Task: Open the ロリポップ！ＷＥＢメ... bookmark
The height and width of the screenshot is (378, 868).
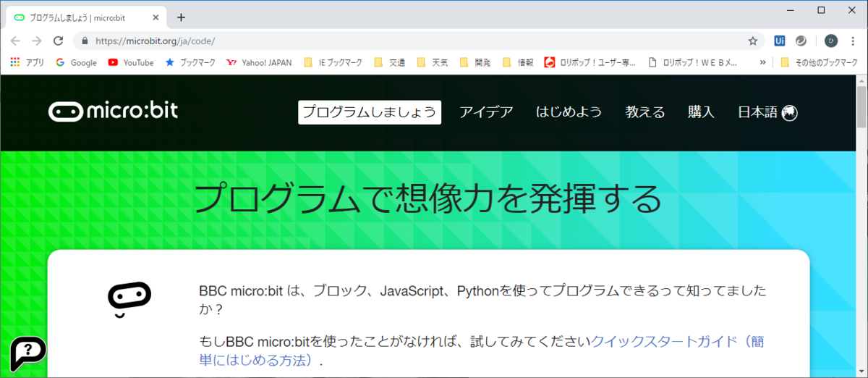Action: point(693,62)
